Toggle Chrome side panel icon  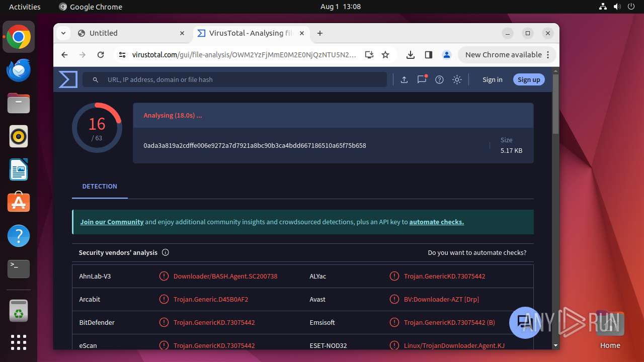point(429,55)
